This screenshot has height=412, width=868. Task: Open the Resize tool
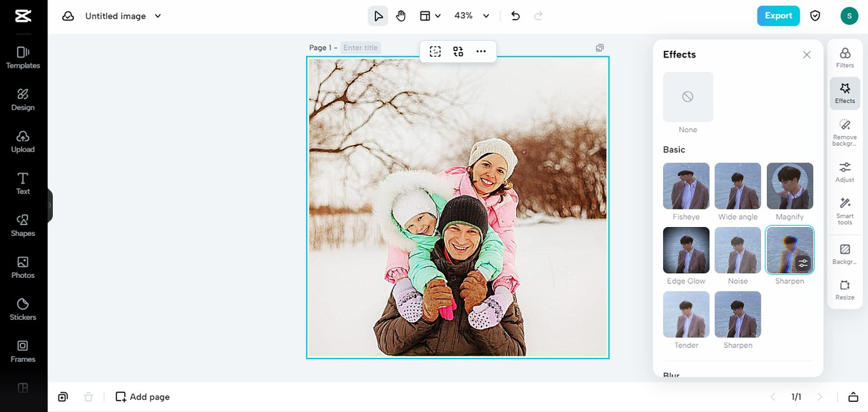click(x=845, y=289)
